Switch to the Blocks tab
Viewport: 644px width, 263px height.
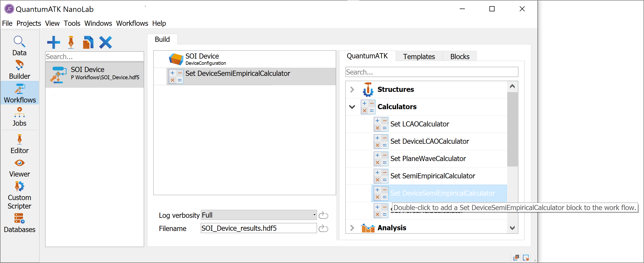coord(460,56)
